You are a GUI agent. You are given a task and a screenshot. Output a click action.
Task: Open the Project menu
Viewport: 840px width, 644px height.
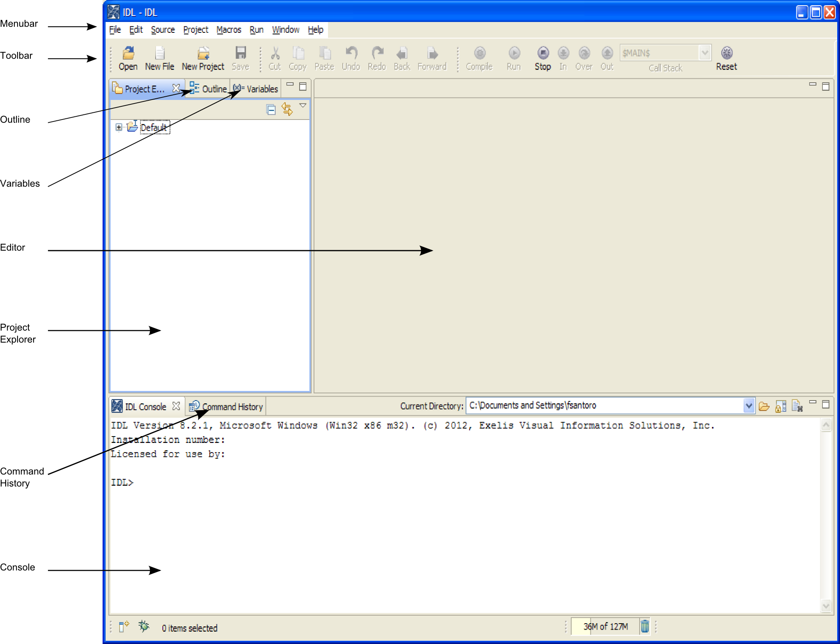(196, 30)
